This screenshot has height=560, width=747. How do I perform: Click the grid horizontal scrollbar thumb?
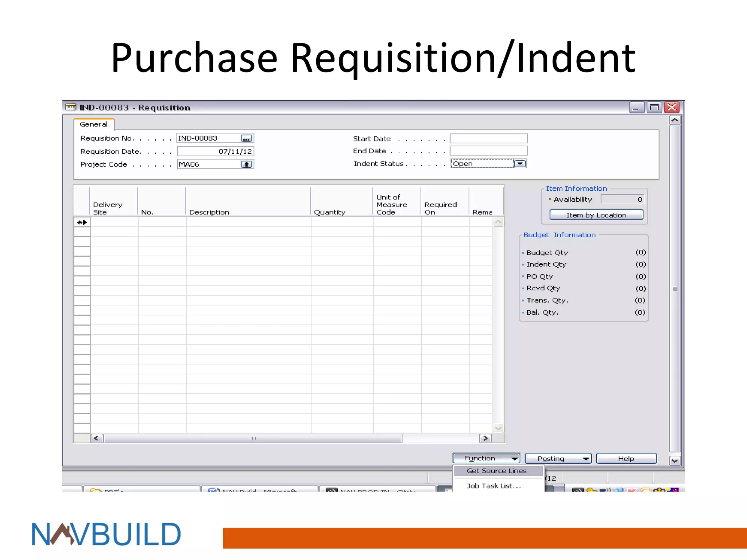point(253,438)
